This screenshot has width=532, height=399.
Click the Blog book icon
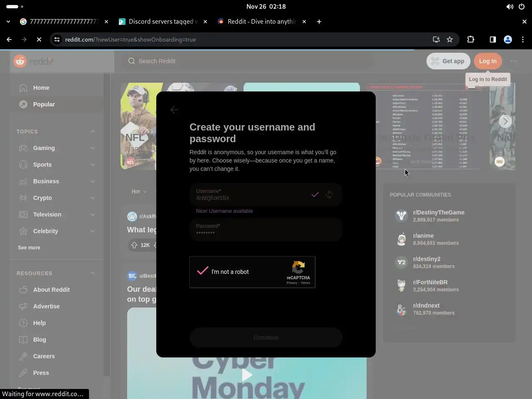point(23,340)
